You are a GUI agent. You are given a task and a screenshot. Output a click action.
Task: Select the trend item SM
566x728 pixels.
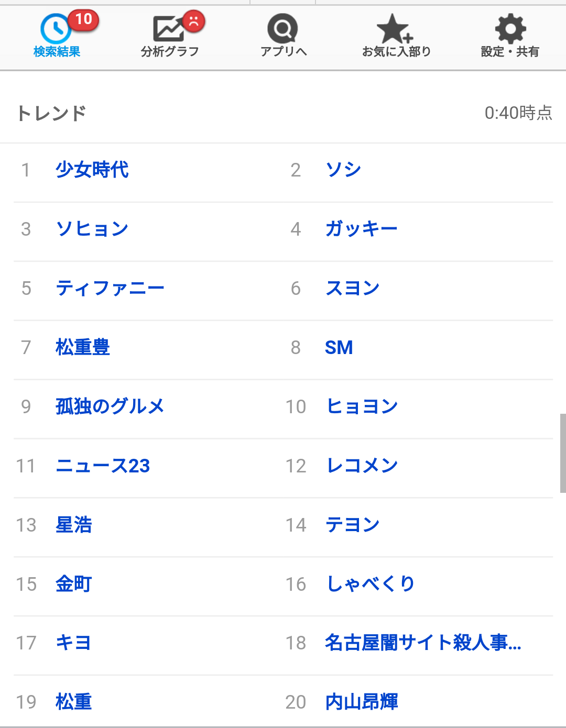tap(339, 347)
